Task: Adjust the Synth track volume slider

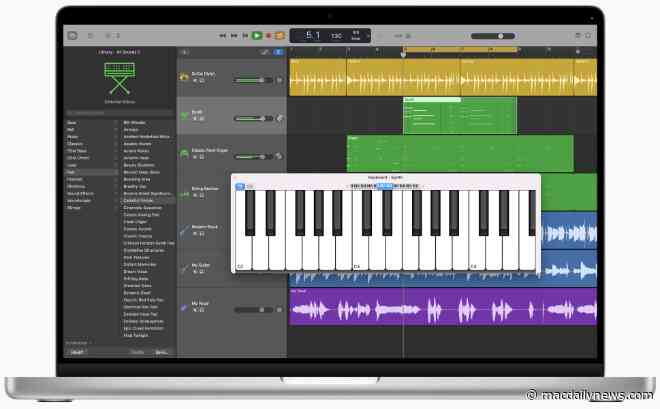Action: tap(253, 119)
